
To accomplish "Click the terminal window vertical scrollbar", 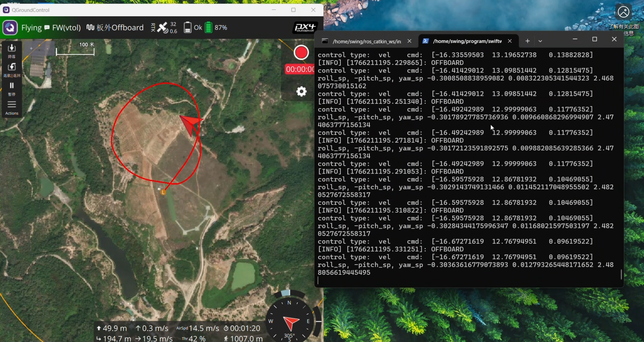I will [x=621, y=274].
